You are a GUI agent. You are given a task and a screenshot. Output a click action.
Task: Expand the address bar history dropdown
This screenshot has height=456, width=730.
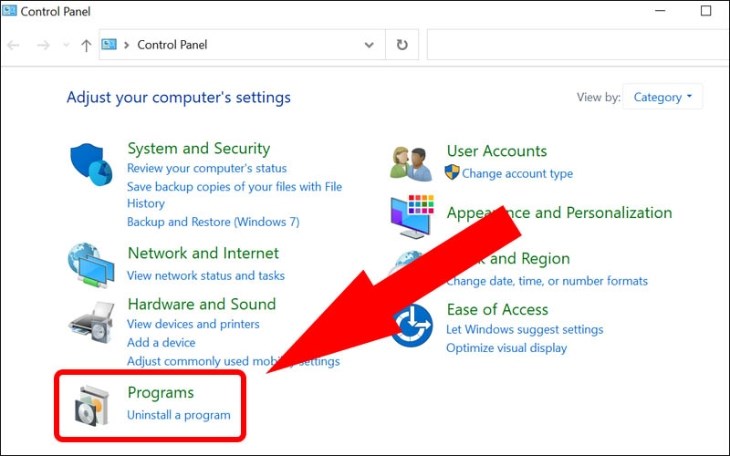tap(369, 45)
